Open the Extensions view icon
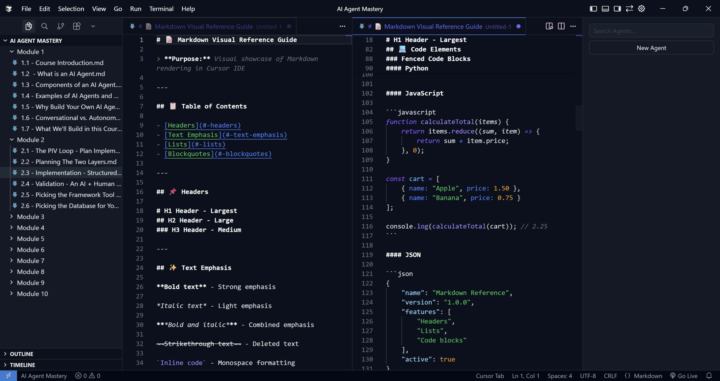This screenshot has height=381, width=720. 77,27
